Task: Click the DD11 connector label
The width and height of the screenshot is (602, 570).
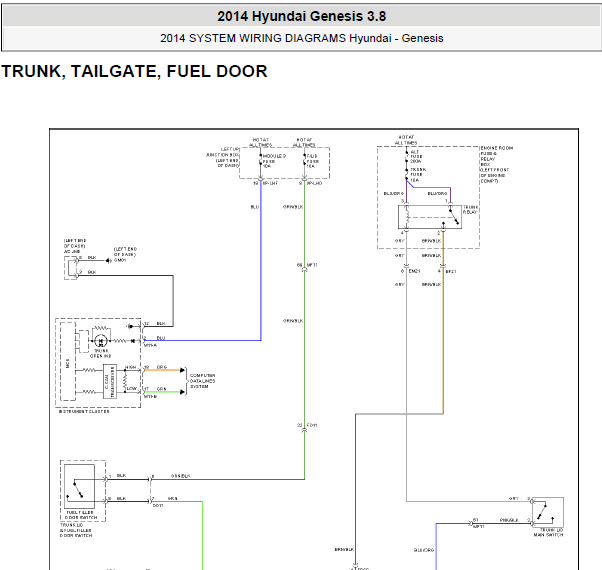Action: click(x=158, y=506)
